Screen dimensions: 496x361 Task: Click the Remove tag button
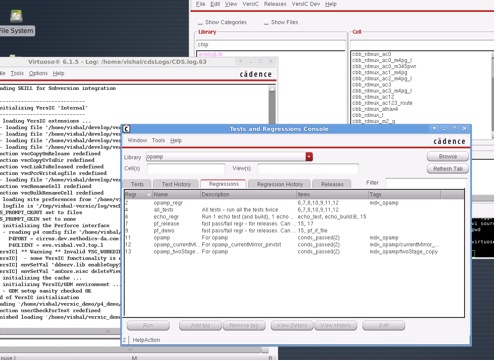pyautogui.click(x=244, y=325)
